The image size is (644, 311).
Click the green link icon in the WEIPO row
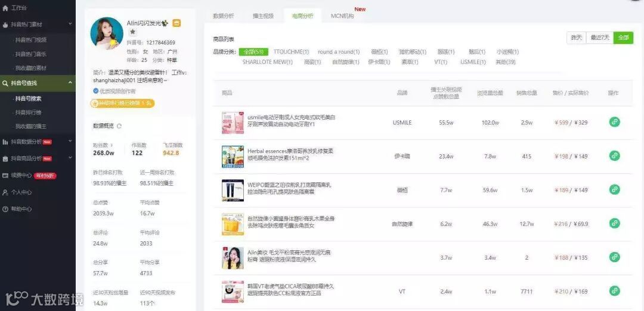[x=614, y=189]
